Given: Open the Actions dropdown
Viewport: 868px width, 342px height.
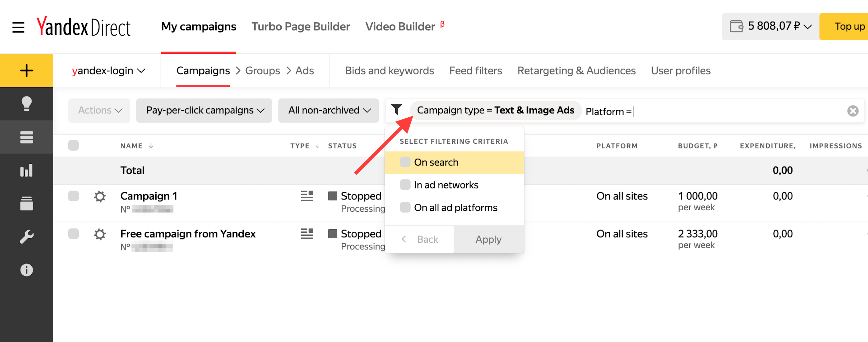Looking at the screenshot, I should [99, 111].
